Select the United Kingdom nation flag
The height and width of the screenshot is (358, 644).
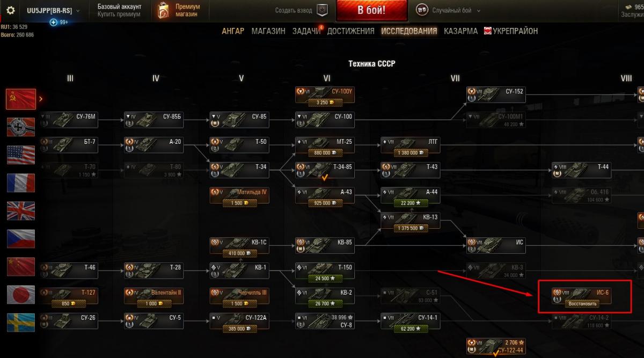click(21, 211)
